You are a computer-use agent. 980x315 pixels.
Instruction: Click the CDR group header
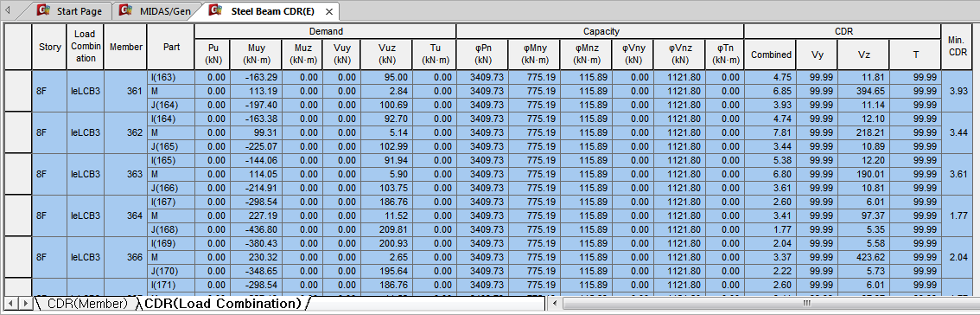click(843, 31)
